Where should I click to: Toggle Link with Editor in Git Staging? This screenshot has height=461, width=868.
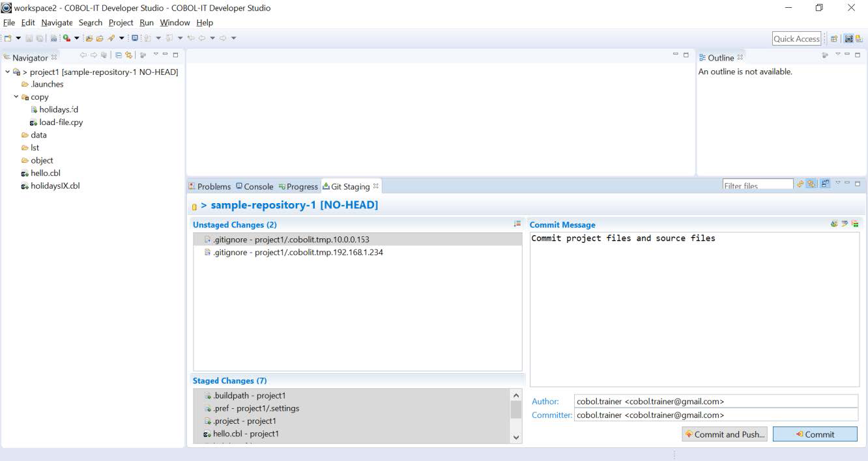point(811,184)
